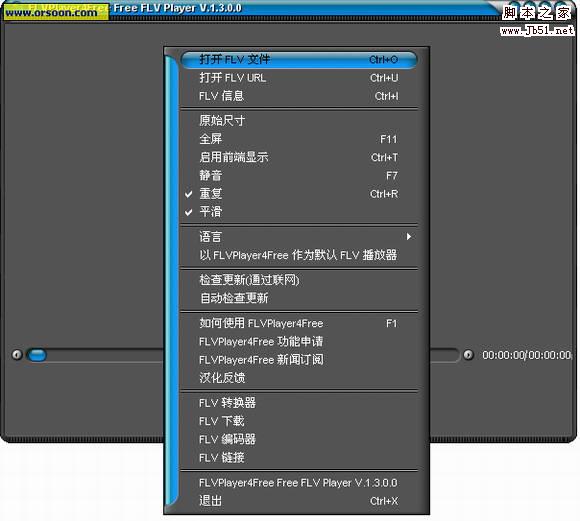Toggle 自动检查更新 option

[299, 298]
